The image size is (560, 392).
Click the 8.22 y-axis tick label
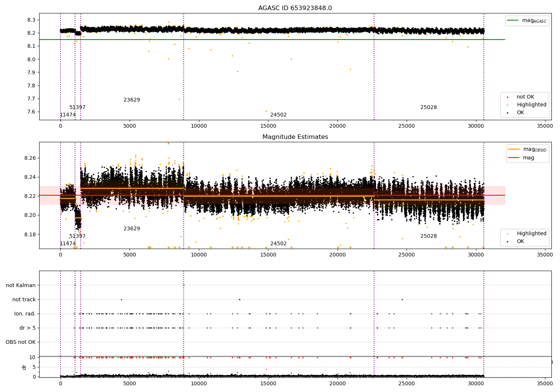(30, 196)
